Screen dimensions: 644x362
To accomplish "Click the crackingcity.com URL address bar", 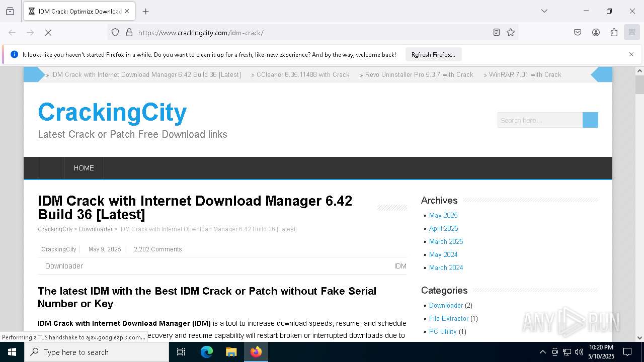I will (312, 33).
